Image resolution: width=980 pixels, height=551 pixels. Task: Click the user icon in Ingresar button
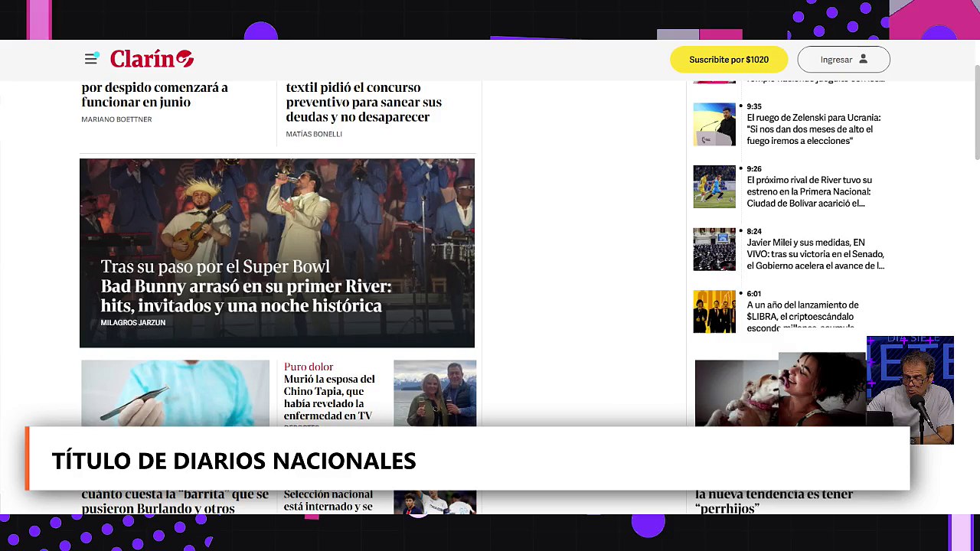pos(863,59)
